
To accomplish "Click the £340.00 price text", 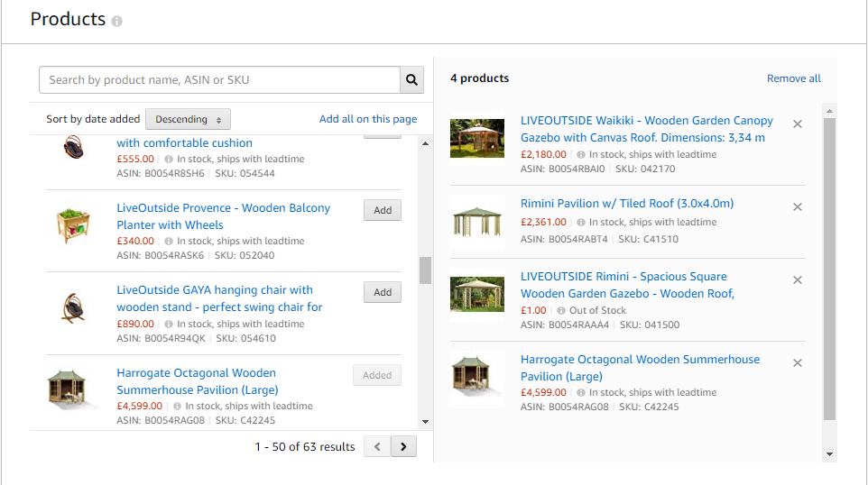I will 135,241.
